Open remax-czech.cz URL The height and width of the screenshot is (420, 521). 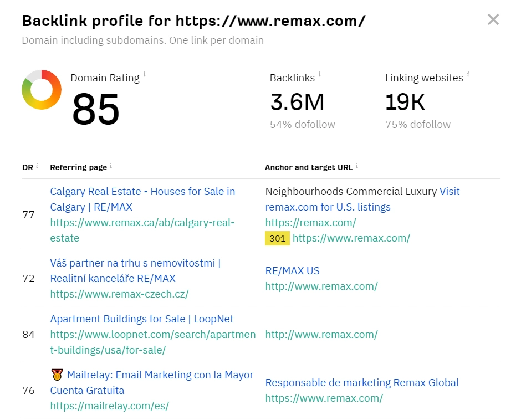coord(119,294)
